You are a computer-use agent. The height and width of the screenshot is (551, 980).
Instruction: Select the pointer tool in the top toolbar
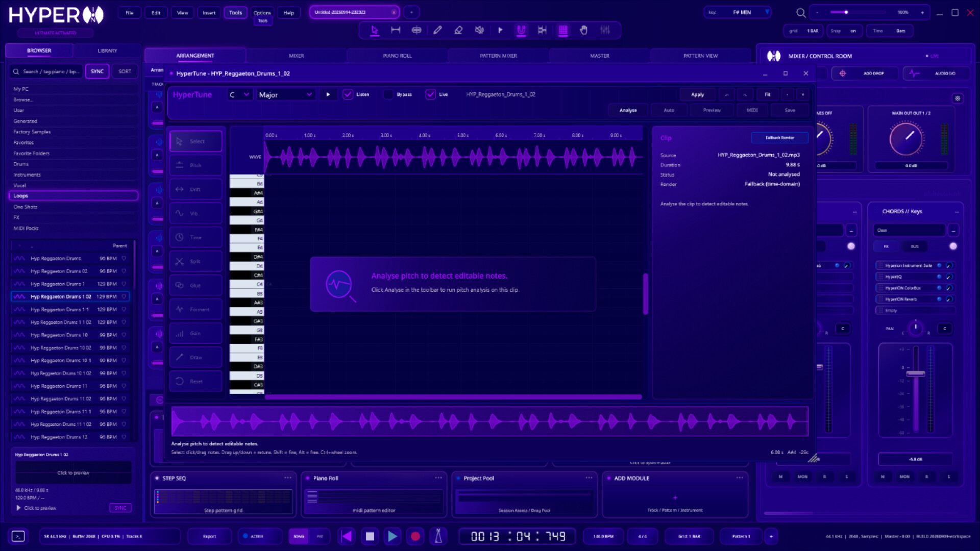pyautogui.click(x=375, y=30)
